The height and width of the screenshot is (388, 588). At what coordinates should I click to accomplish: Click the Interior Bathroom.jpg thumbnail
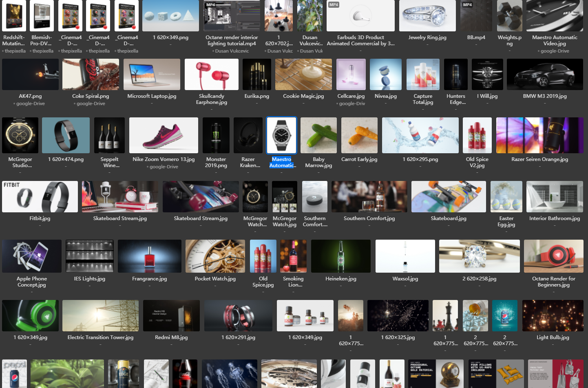point(555,197)
